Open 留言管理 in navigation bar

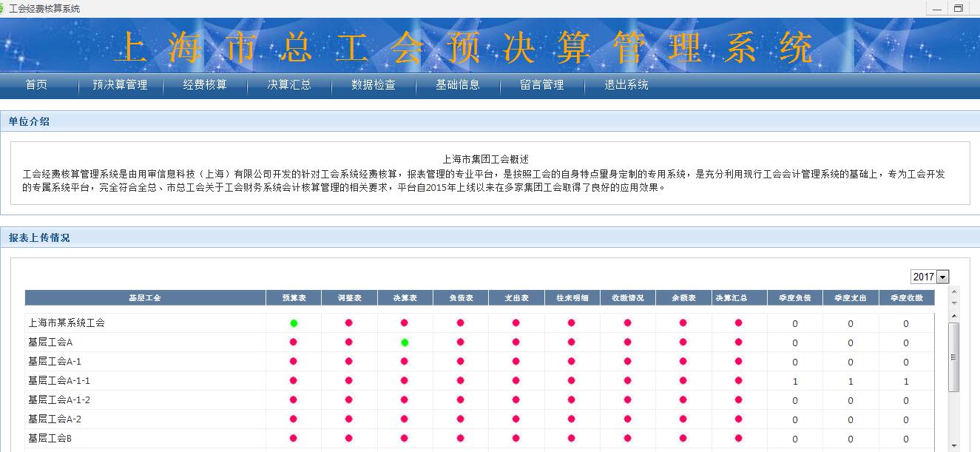542,85
